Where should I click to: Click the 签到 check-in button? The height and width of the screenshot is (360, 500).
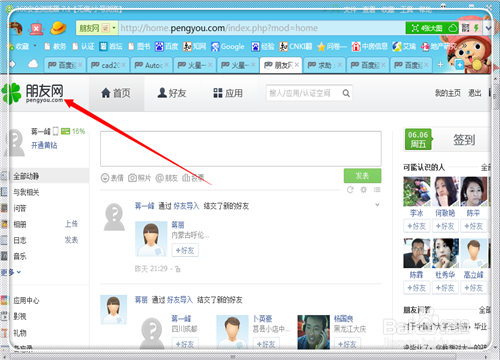(x=464, y=140)
